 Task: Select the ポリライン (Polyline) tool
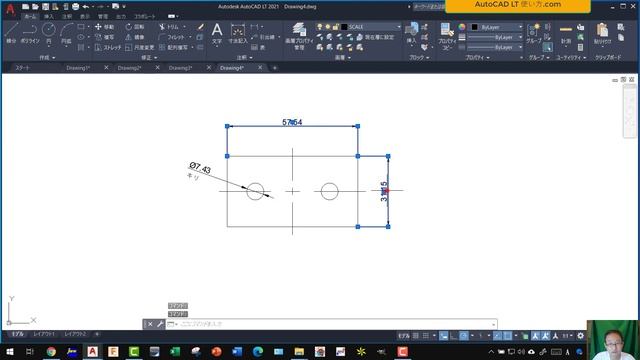point(30,33)
